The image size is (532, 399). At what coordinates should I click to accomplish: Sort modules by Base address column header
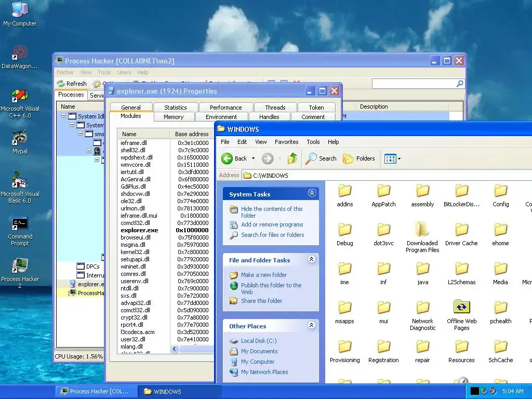[191, 134]
